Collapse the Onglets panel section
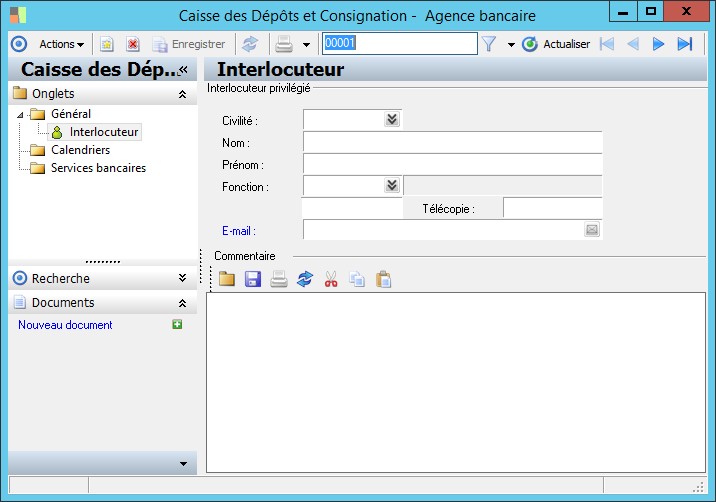The height and width of the screenshot is (502, 716). 182,94
